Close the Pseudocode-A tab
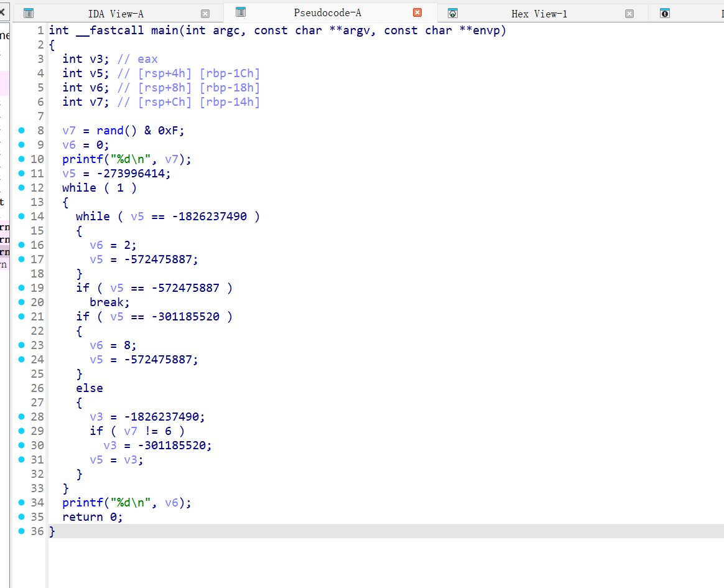Image resolution: width=724 pixels, height=588 pixels. pyautogui.click(x=418, y=12)
